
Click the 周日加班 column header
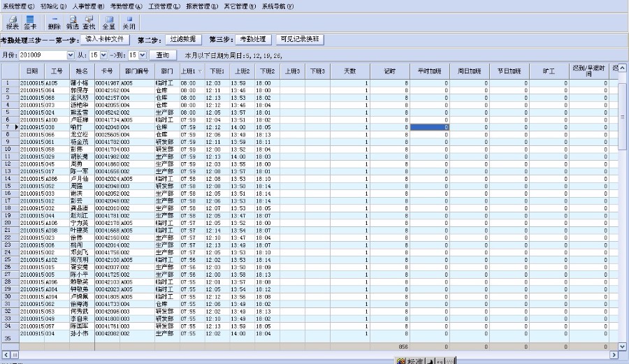pyautogui.click(x=470, y=71)
